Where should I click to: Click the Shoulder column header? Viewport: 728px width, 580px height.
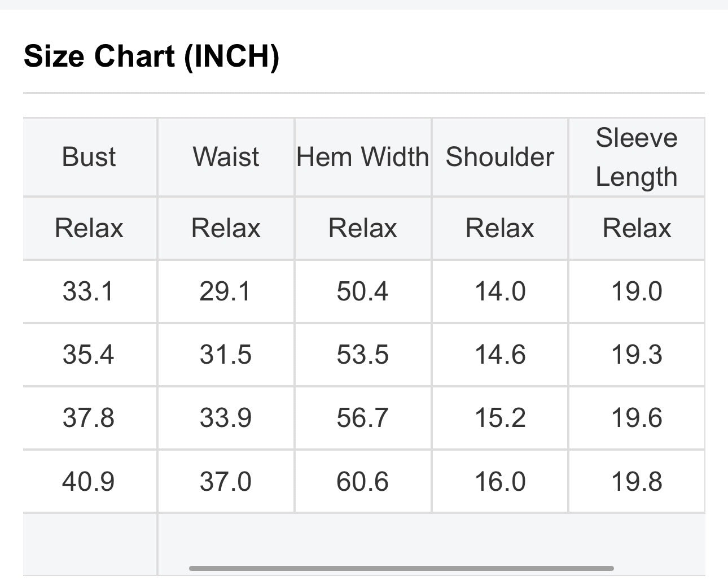(x=500, y=157)
